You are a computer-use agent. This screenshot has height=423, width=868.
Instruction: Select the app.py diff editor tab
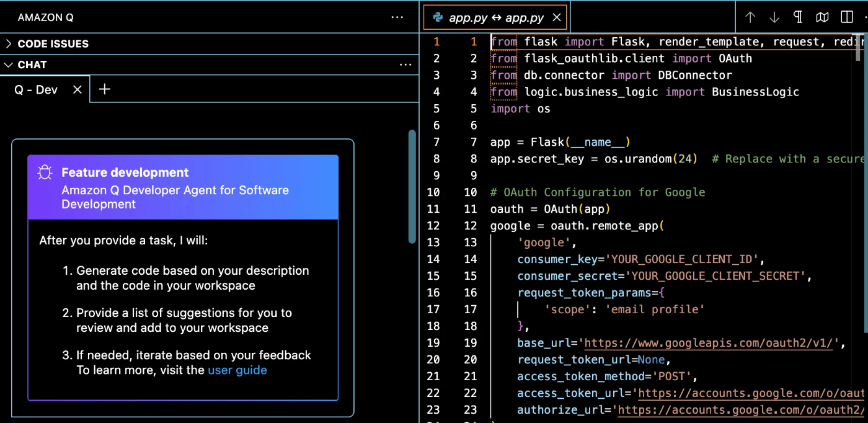pyautogui.click(x=495, y=18)
